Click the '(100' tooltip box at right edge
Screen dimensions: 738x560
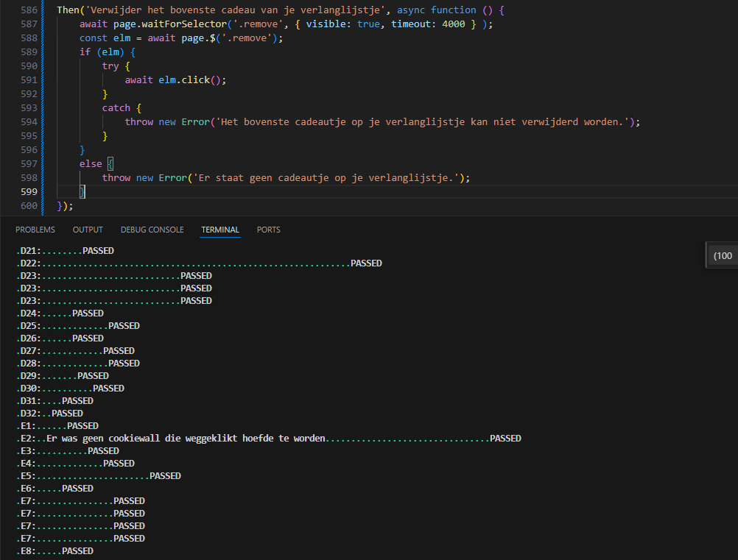722,255
